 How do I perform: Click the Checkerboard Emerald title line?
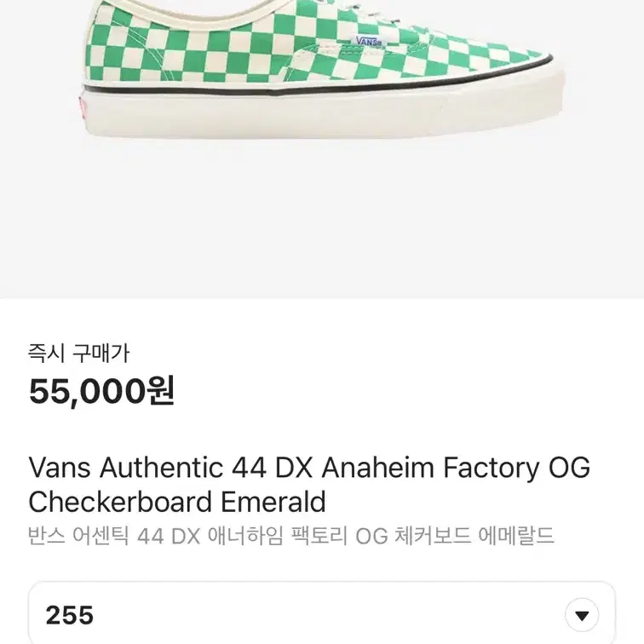coord(177,502)
